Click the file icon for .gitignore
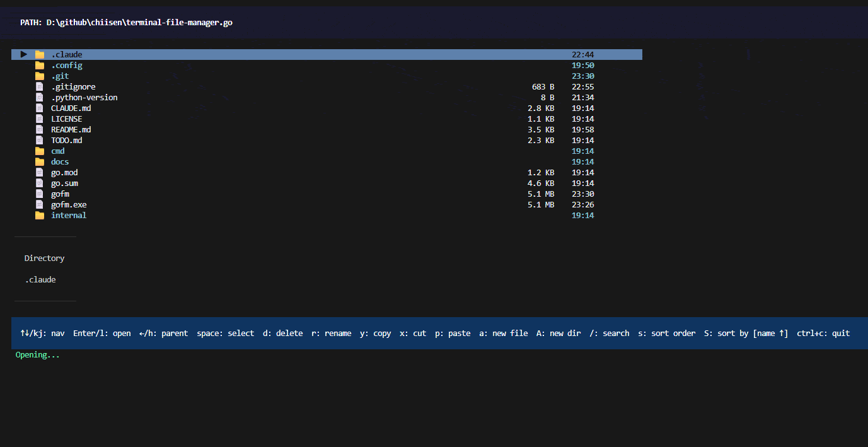The width and height of the screenshot is (868, 447). click(39, 86)
